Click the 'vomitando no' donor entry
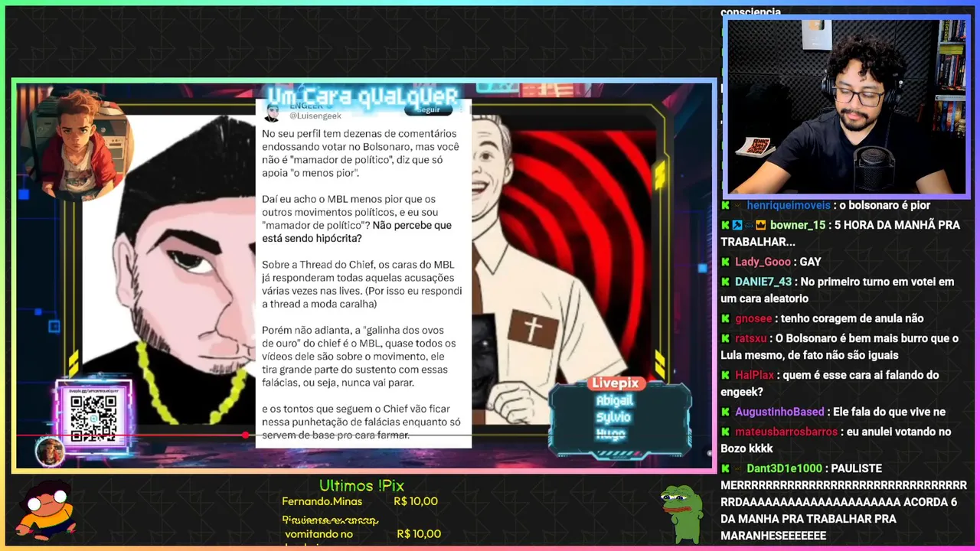 318,534
